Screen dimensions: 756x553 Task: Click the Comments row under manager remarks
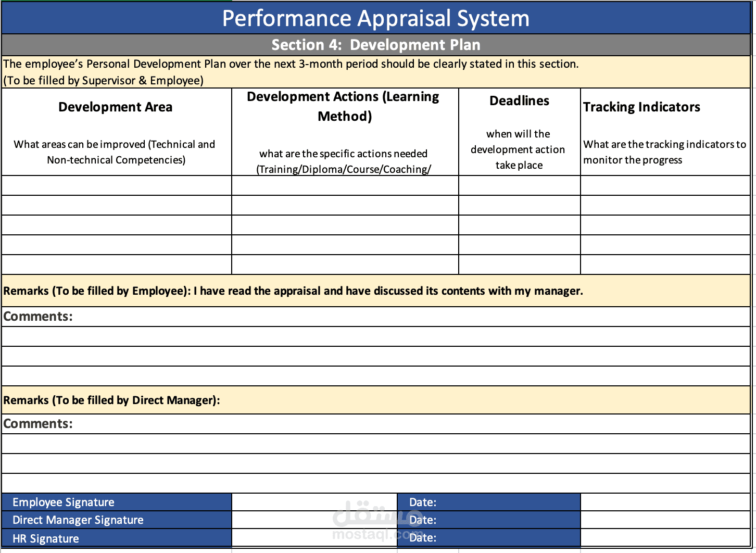(x=376, y=424)
